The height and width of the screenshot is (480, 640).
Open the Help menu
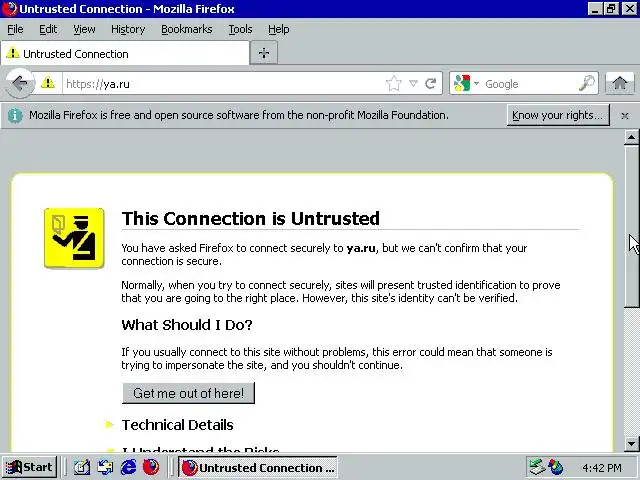[279, 29]
